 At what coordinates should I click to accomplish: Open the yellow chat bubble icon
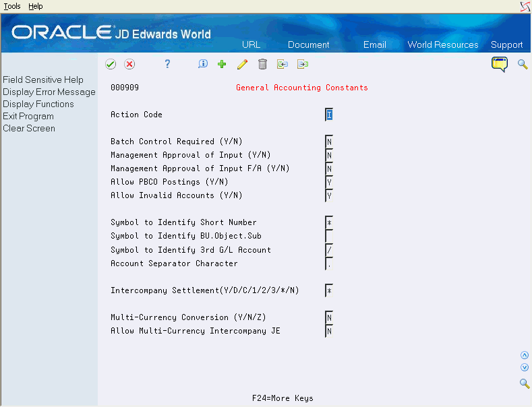pyautogui.click(x=500, y=65)
